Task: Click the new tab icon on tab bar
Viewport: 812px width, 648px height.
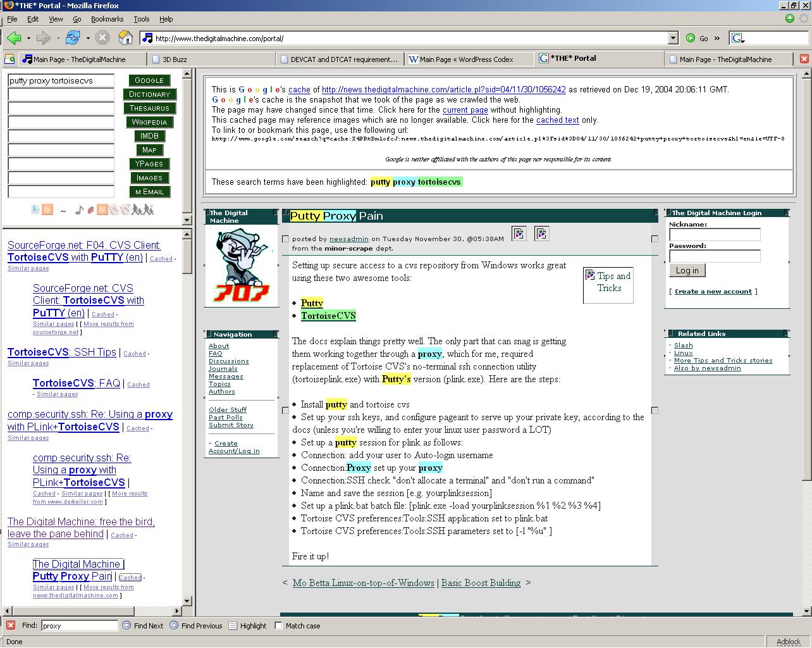Action: coord(9,59)
